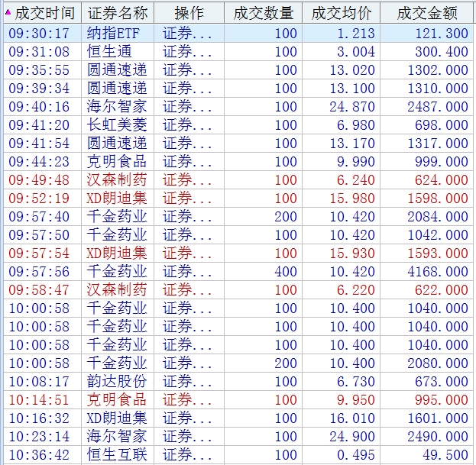Image resolution: width=476 pixels, height=465 pixels.
Task: Select time cell 09:39:34
Action: tap(39, 89)
